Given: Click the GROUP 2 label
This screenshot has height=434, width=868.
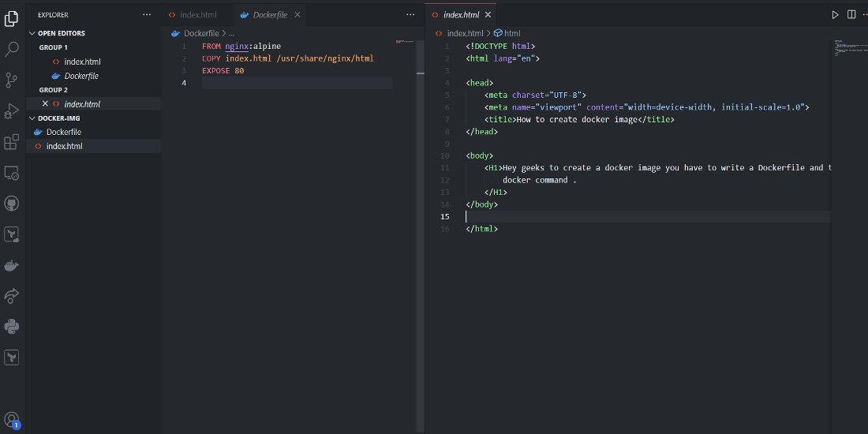Looking at the screenshot, I should 54,90.
